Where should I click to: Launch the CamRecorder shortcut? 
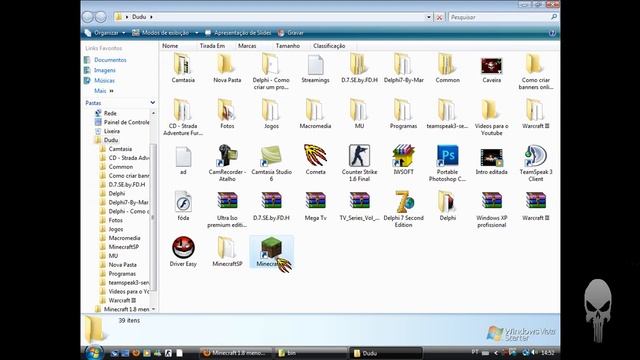click(227, 156)
